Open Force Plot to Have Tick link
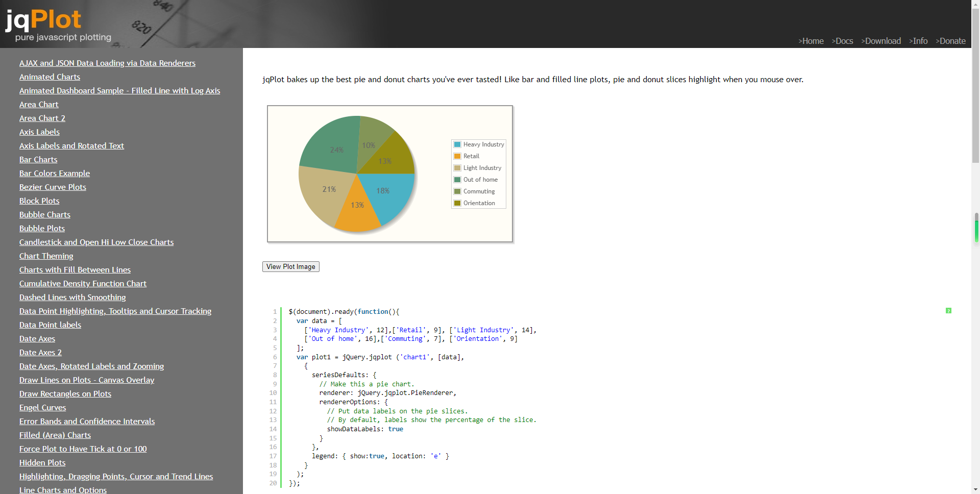The image size is (980, 494). [x=83, y=449]
